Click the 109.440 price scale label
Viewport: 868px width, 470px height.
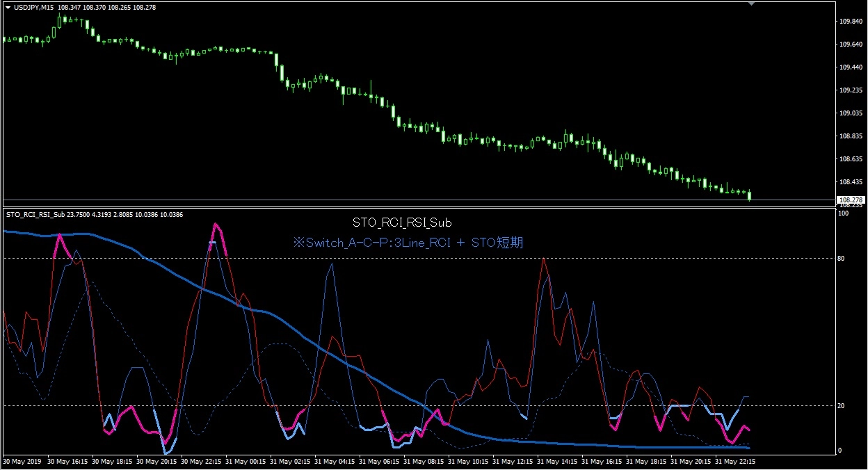pyautogui.click(x=850, y=67)
